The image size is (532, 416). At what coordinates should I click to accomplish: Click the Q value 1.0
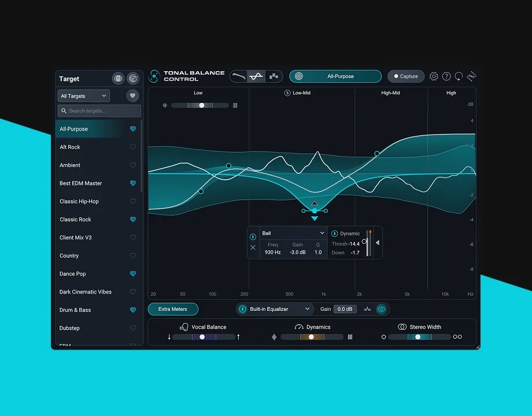(318, 252)
